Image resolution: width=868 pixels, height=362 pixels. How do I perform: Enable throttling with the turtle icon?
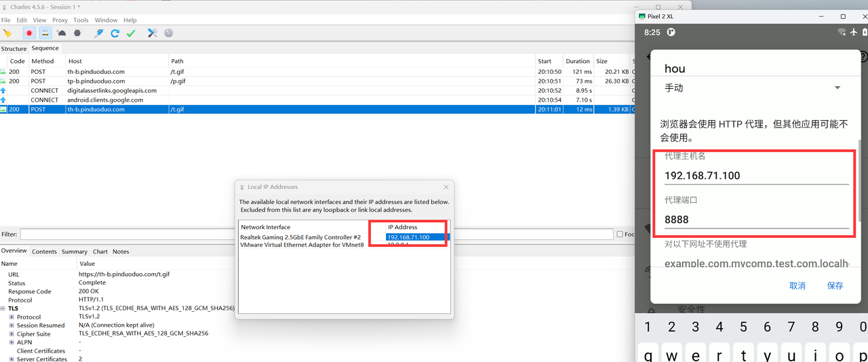pyautogui.click(x=62, y=33)
